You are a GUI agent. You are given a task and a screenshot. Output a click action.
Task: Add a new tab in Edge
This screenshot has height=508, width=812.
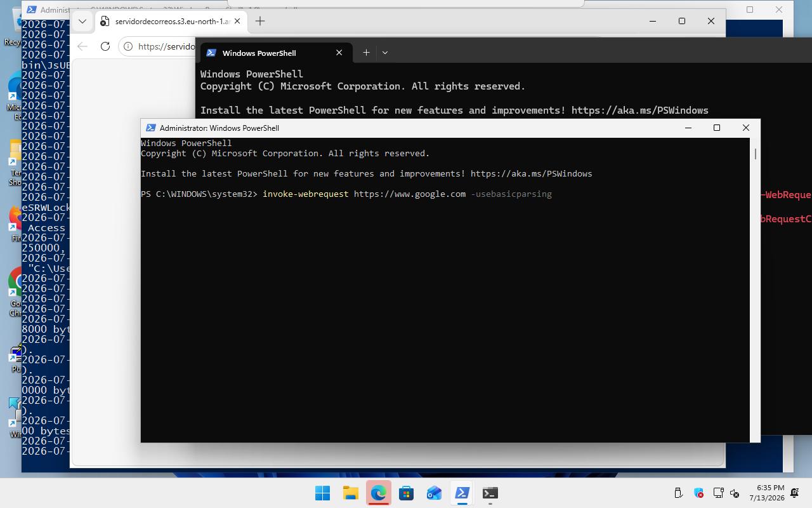tap(260, 21)
